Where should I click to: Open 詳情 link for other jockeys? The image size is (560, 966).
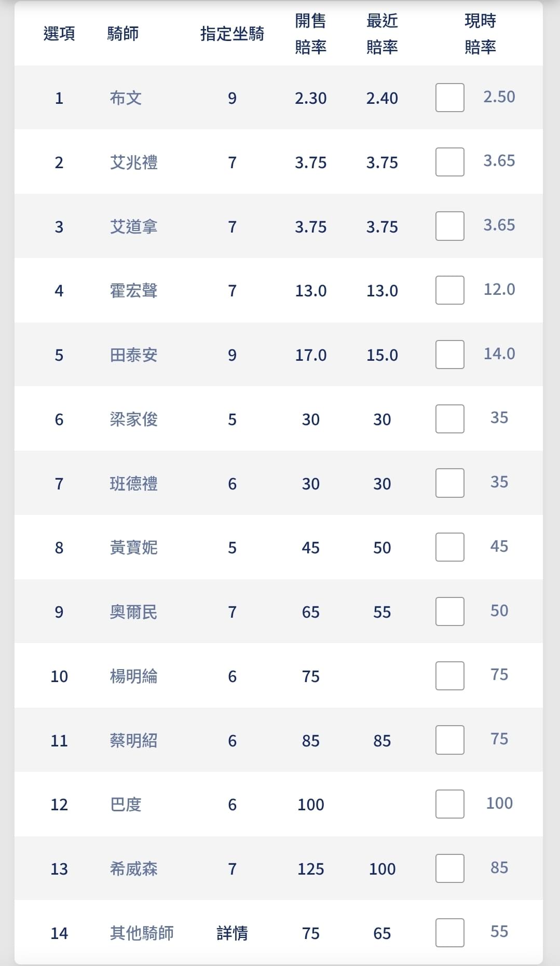[x=232, y=933]
